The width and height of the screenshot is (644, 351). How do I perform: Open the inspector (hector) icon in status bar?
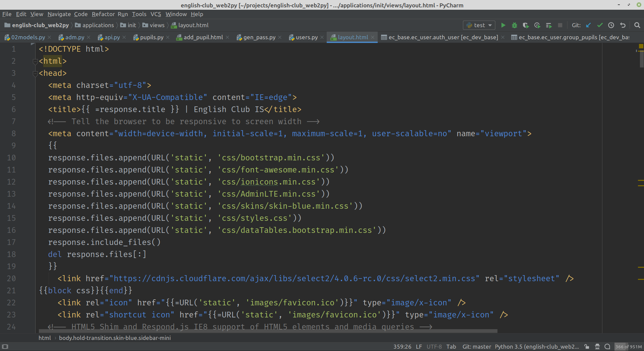coord(597,347)
